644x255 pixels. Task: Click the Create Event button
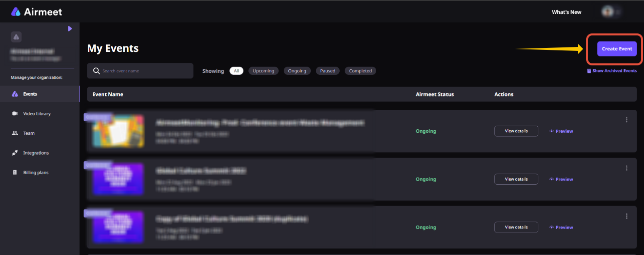click(617, 49)
